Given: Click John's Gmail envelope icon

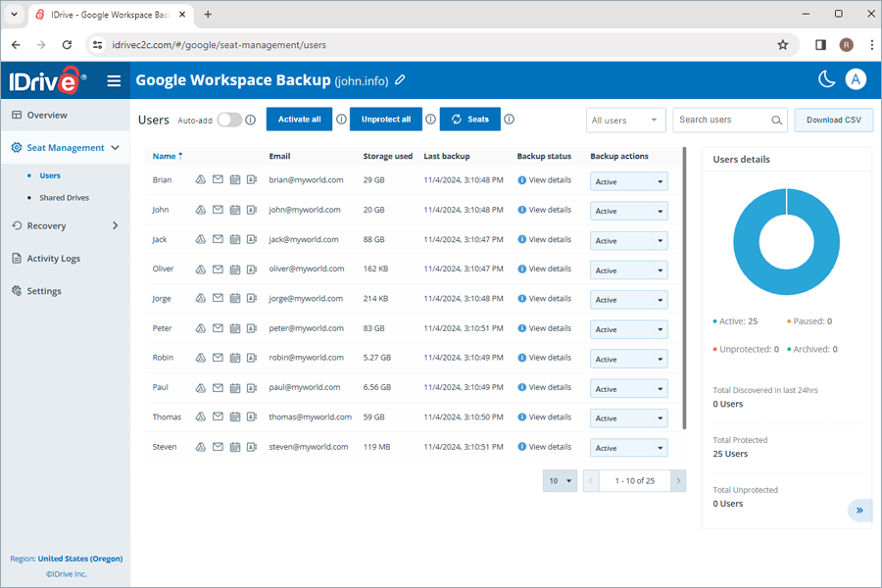Looking at the screenshot, I should [218, 210].
